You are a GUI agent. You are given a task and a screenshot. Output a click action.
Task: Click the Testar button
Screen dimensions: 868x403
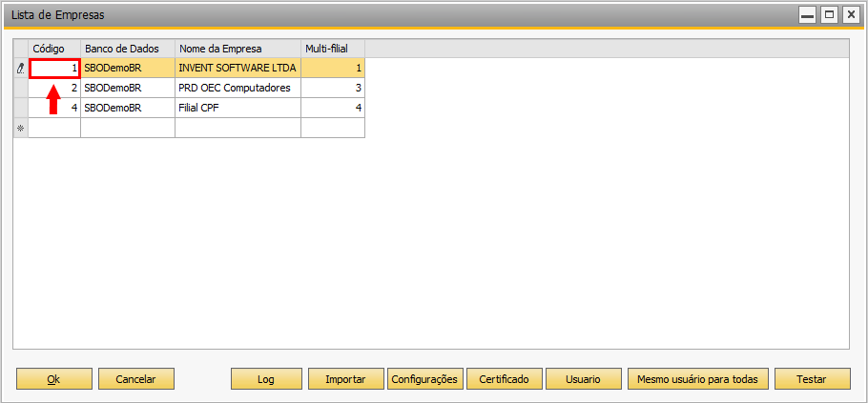tap(812, 379)
